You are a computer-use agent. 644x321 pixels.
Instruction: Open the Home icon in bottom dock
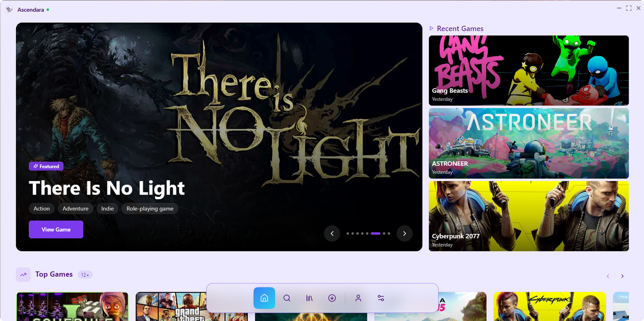264,298
